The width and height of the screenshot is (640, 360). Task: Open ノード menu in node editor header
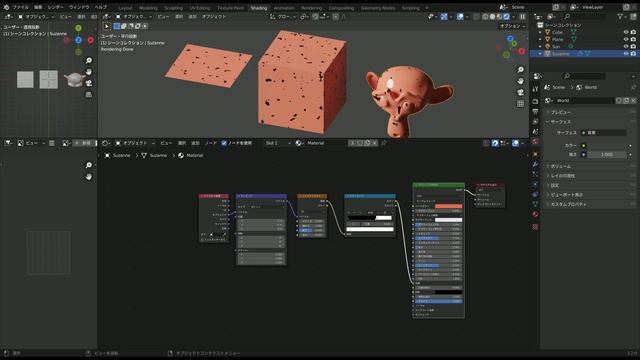(211, 143)
